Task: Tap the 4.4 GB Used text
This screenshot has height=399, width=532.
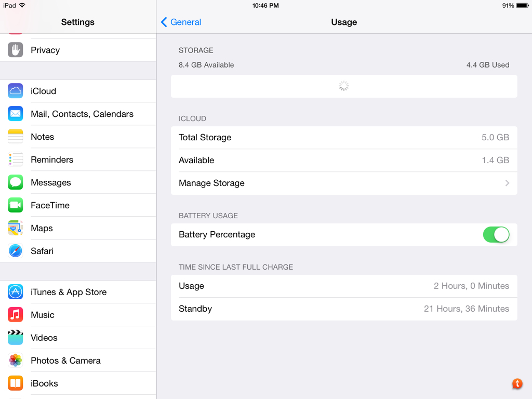Action: [487, 65]
